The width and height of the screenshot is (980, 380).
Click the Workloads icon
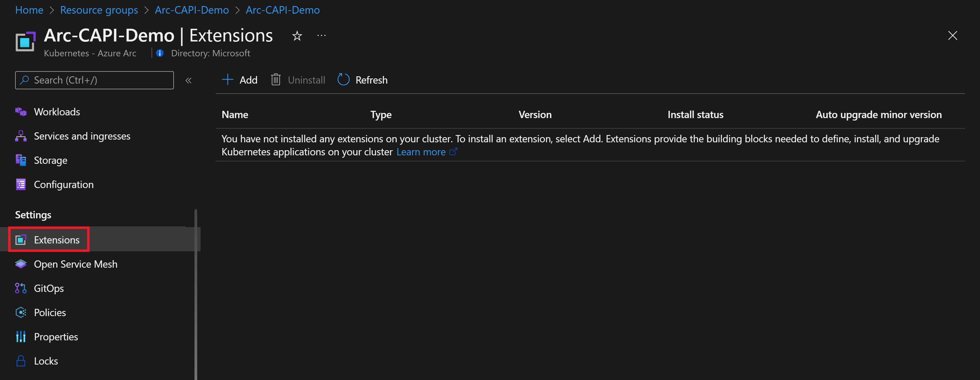[21, 111]
